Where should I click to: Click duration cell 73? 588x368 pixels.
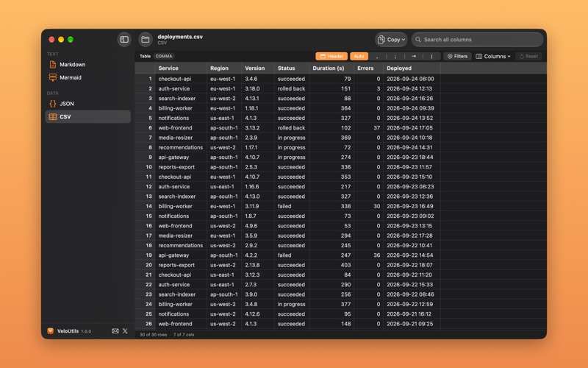(331, 216)
